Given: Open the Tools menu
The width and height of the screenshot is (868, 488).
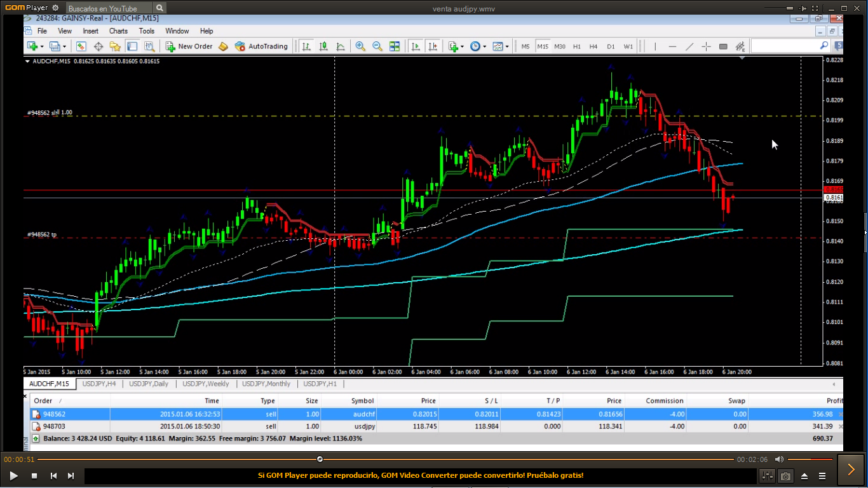Looking at the screenshot, I should click(x=147, y=31).
